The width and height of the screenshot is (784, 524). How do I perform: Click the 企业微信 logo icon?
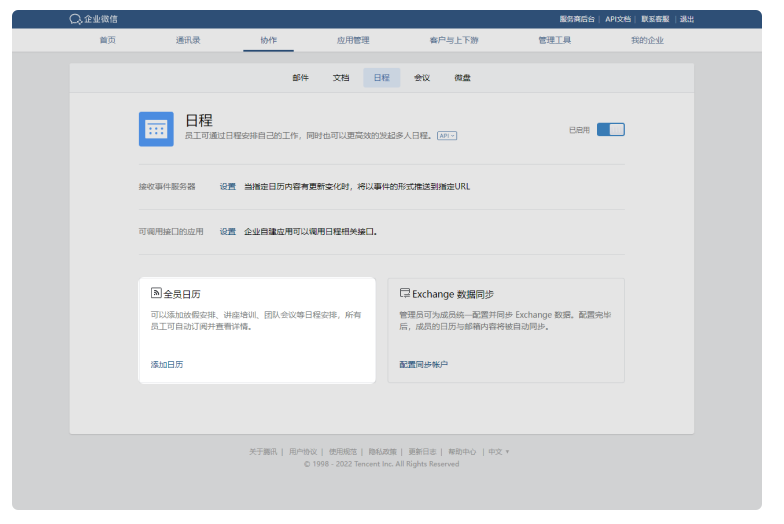click(76, 19)
